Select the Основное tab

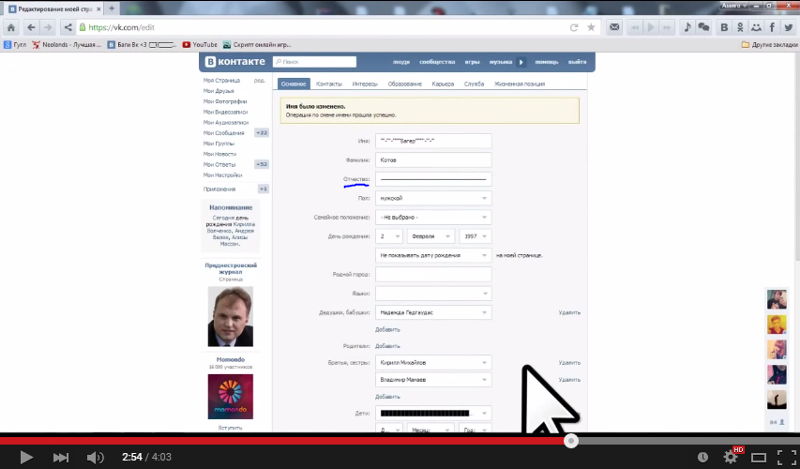[294, 84]
